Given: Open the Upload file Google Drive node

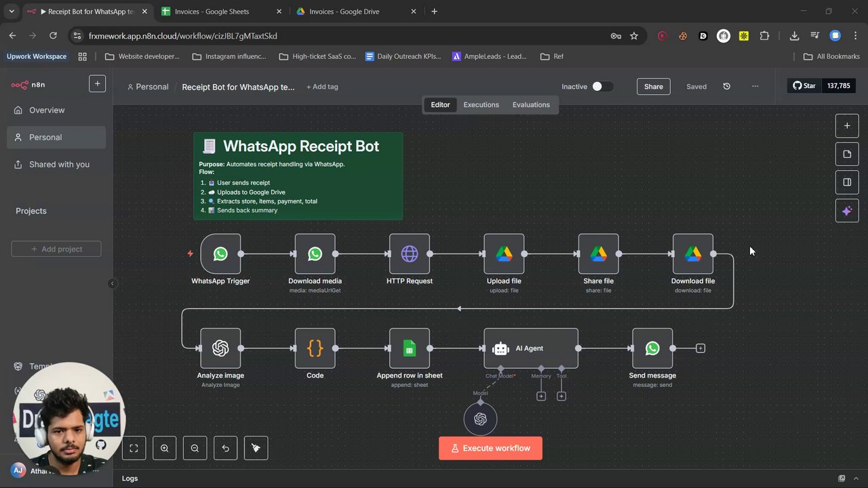Looking at the screenshot, I should pyautogui.click(x=504, y=253).
